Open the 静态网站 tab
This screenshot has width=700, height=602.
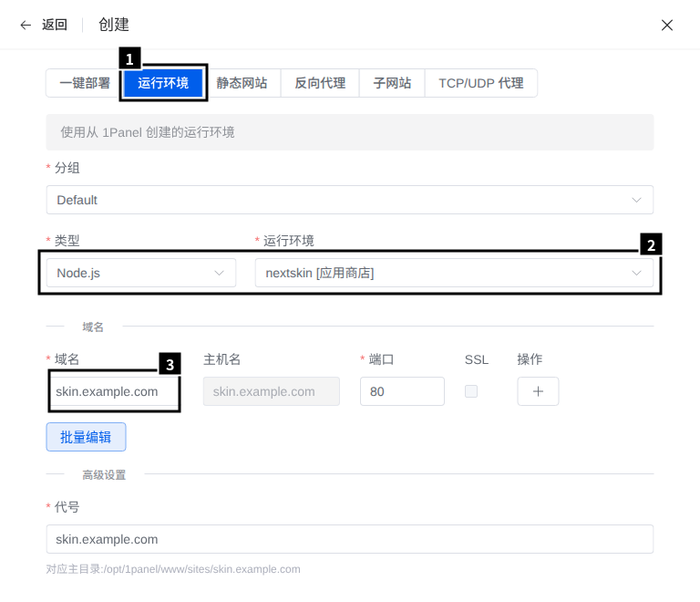tap(242, 83)
